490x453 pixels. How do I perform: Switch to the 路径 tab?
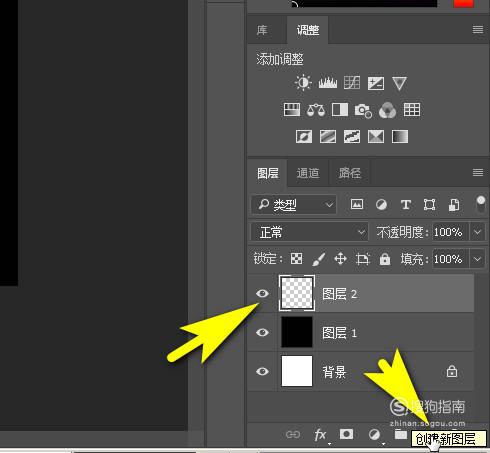click(350, 173)
